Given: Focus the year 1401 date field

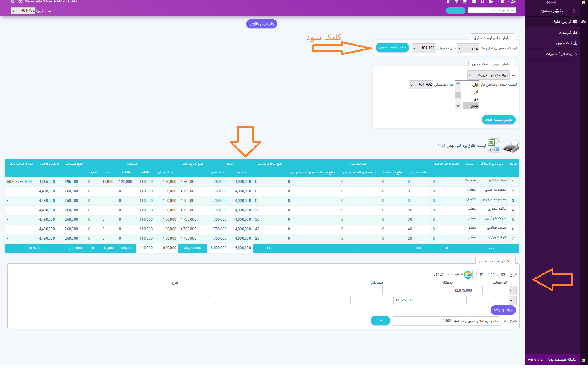Looking at the screenshot, I should (x=479, y=275).
